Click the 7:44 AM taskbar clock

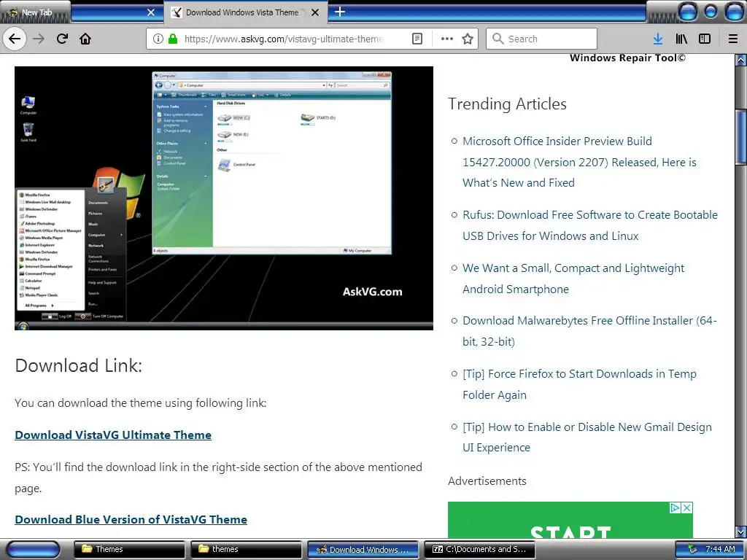click(720, 550)
